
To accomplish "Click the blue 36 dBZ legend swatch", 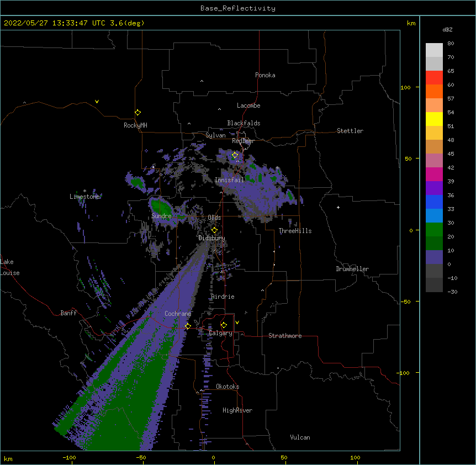I will pyautogui.click(x=434, y=202).
